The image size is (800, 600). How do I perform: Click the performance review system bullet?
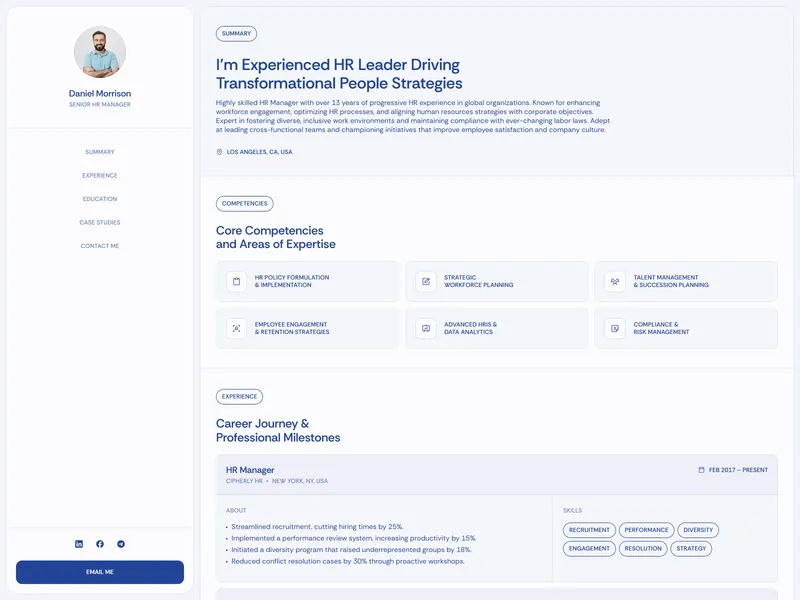point(354,538)
